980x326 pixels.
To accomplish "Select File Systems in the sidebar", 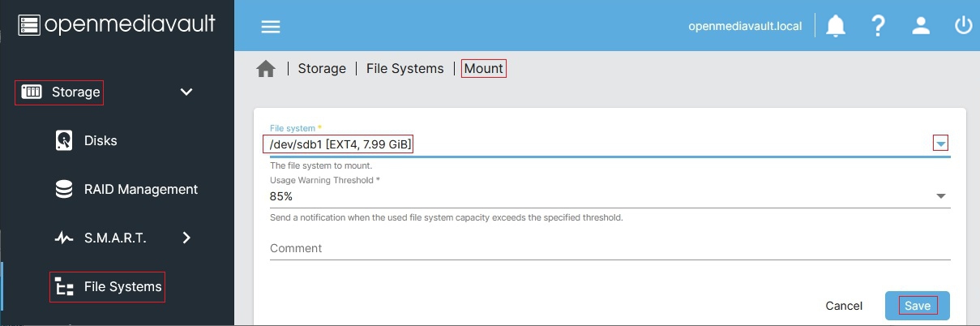I will coord(122,287).
